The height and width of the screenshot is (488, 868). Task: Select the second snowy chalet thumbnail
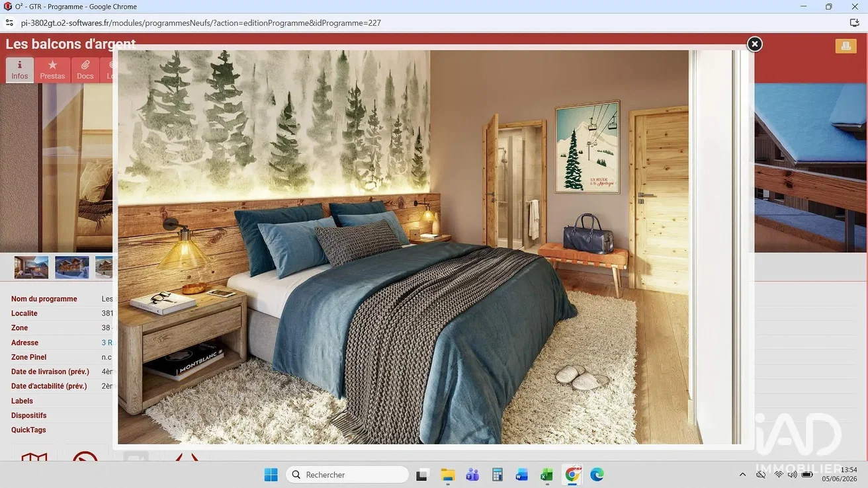[72, 267]
